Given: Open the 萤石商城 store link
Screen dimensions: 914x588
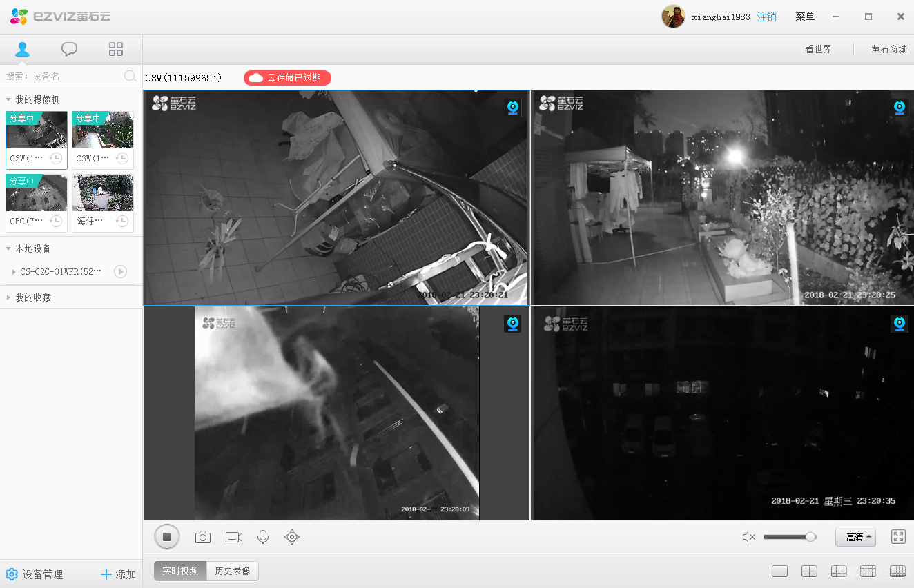Looking at the screenshot, I should point(889,50).
